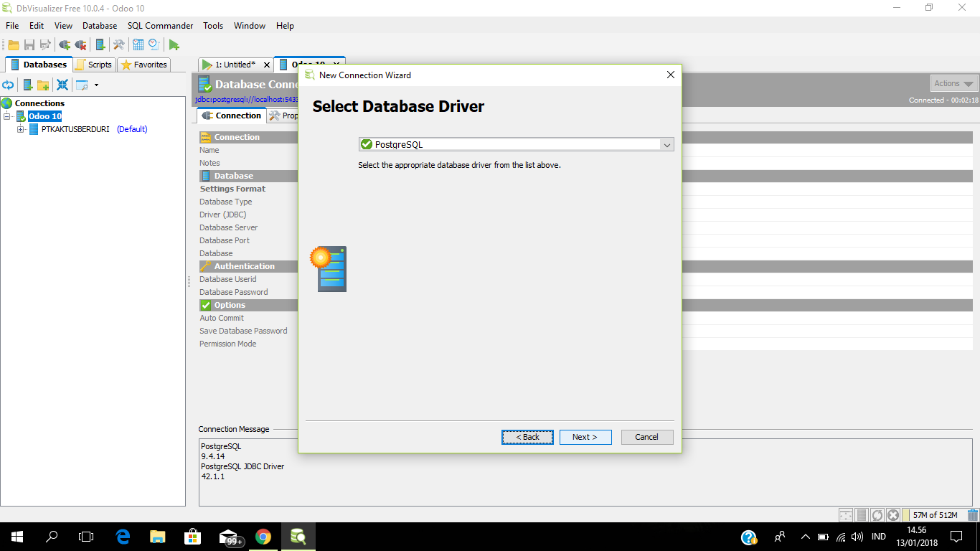The width and height of the screenshot is (980, 551).
Task: Open the Actions dropdown button
Action: (954, 83)
